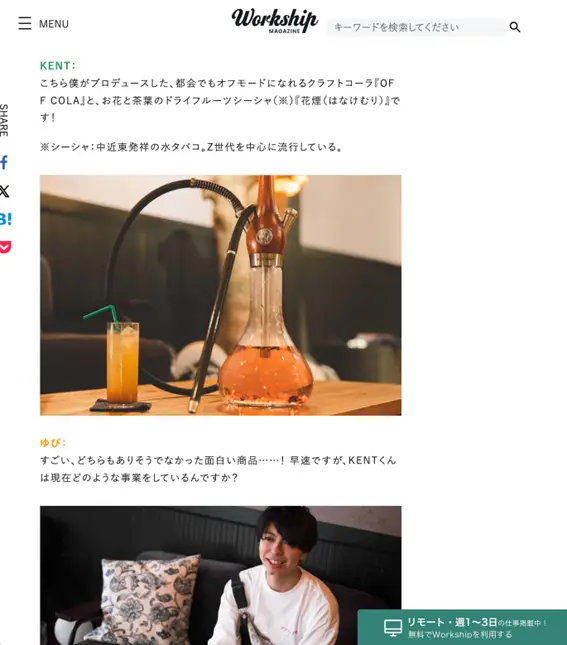The image size is (567, 645).
Task: Open the photo of KENT smiling
Action: pos(221,575)
